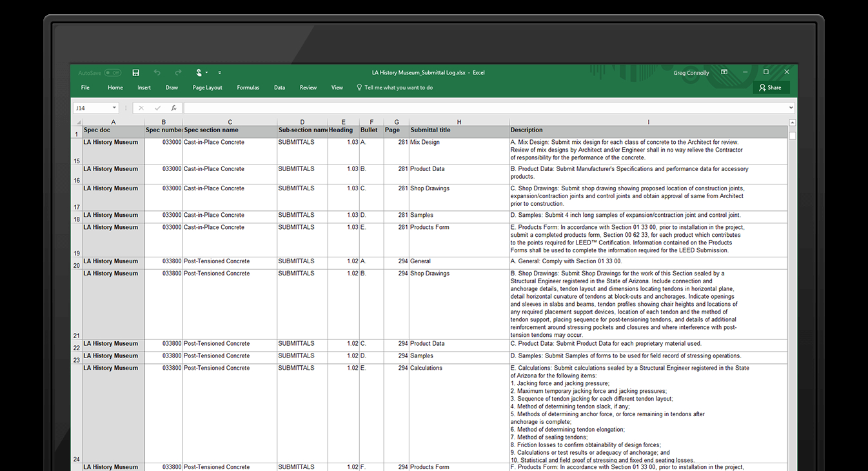Click the Calculations submittal title cell
The height and width of the screenshot is (471, 868).
tap(459, 414)
